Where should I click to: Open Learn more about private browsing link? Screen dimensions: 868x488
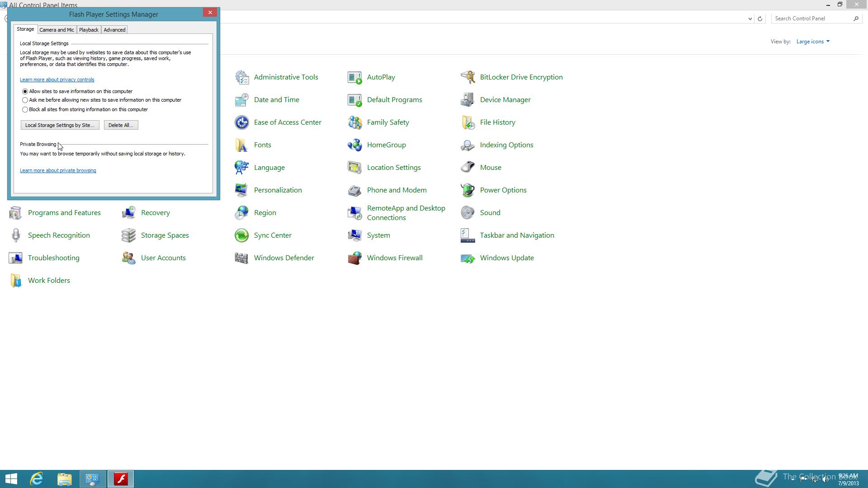(58, 170)
